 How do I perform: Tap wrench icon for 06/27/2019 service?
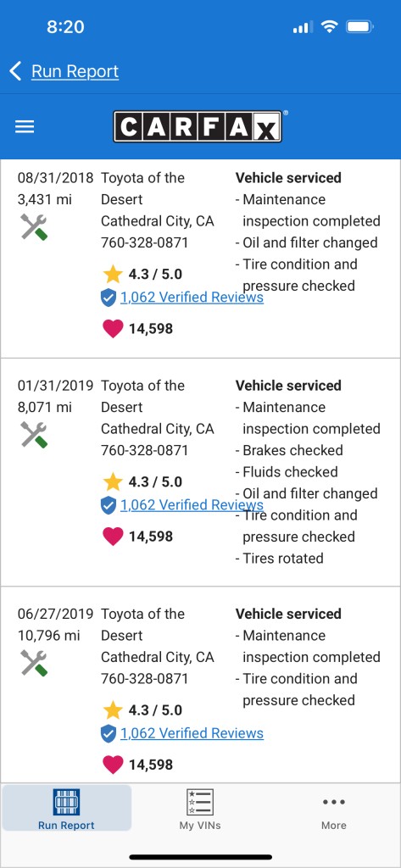pos(34,663)
